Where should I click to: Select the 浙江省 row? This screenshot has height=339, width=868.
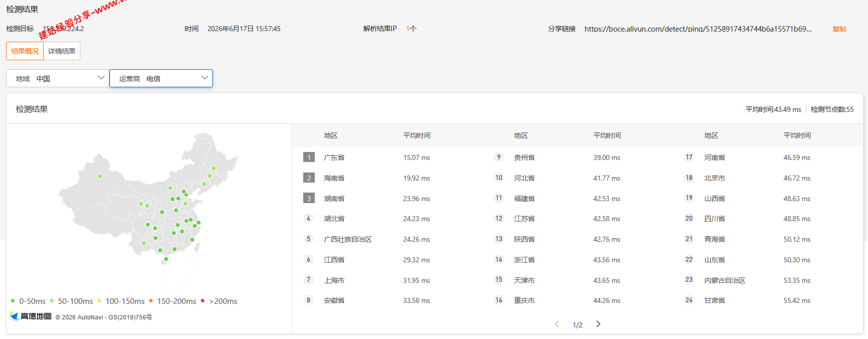point(577,260)
